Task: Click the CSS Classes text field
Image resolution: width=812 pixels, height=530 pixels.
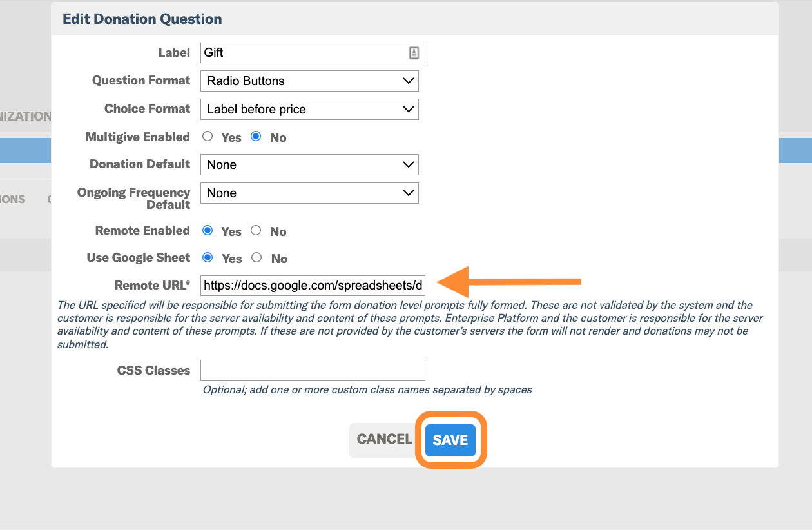Action: click(x=313, y=370)
